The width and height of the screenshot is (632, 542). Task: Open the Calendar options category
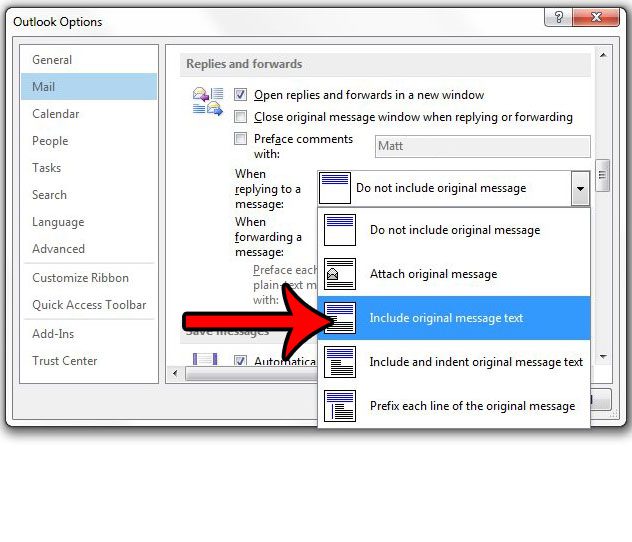click(x=56, y=114)
